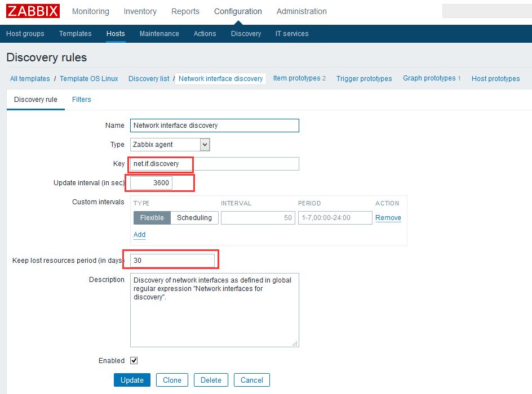This screenshot has height=394, width=532.
Task: Go to Host groups submenu
Action: (x=25, y=34)
